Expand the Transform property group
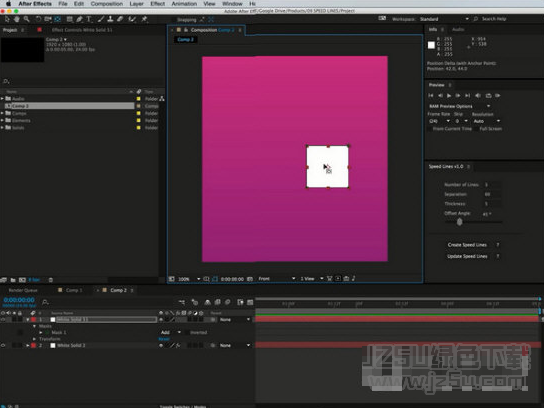 34,339
